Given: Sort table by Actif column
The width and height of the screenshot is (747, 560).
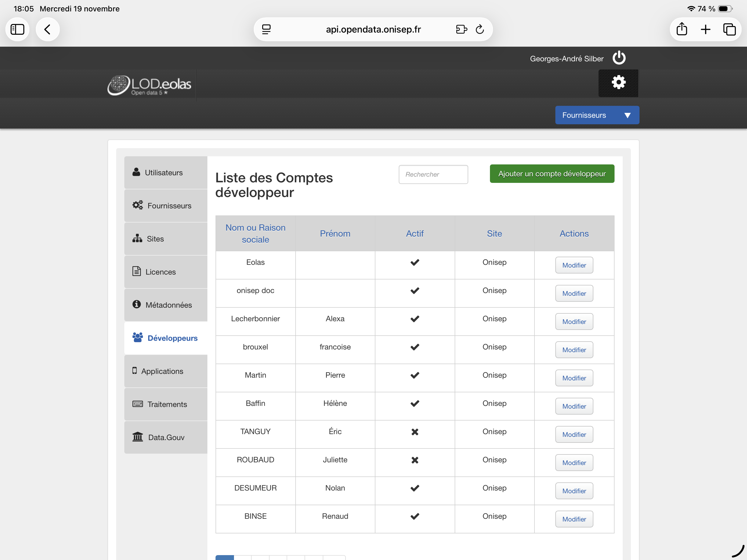Looking at the screenshot, I should 414,233.
